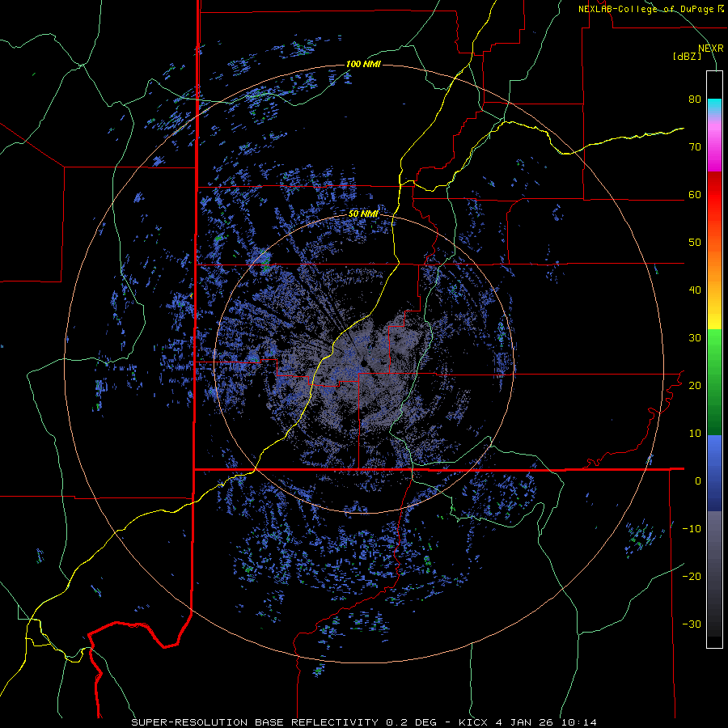This screenshot has height=728, width=728.
Task: Click the 60 value on the dBZ scale
Action: pos(695,195)
